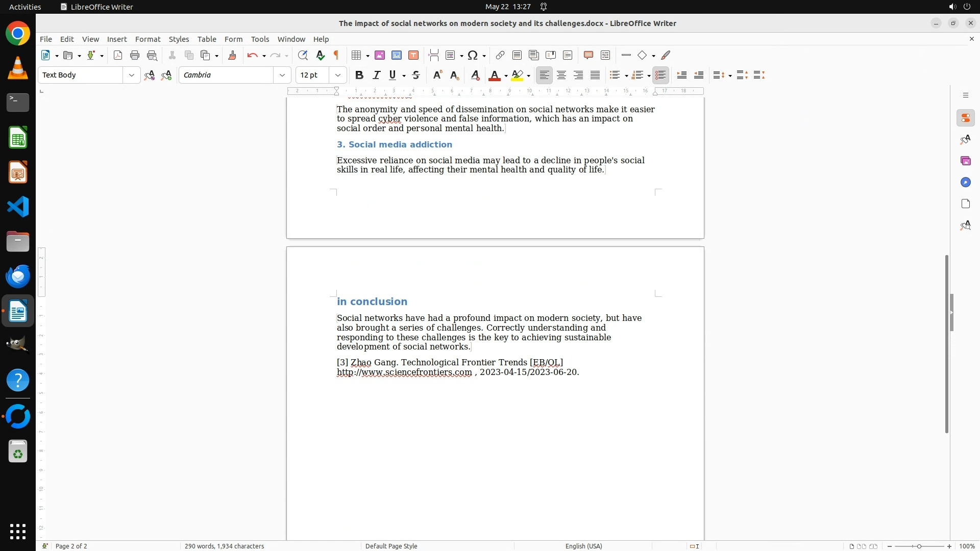Enable justified paragraph alignment
The height and width of the screenshot is (551, 980).
coord(595,76)
